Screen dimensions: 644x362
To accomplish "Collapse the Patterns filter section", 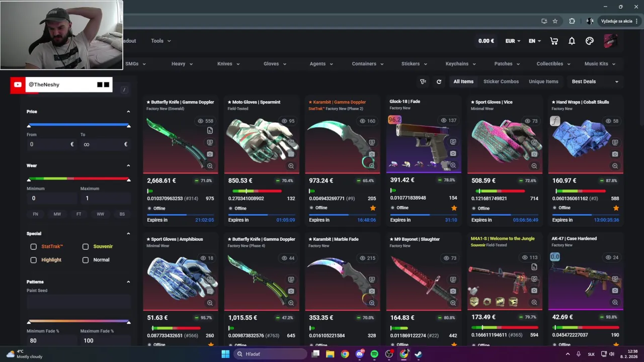I will (x=128, y=282).
